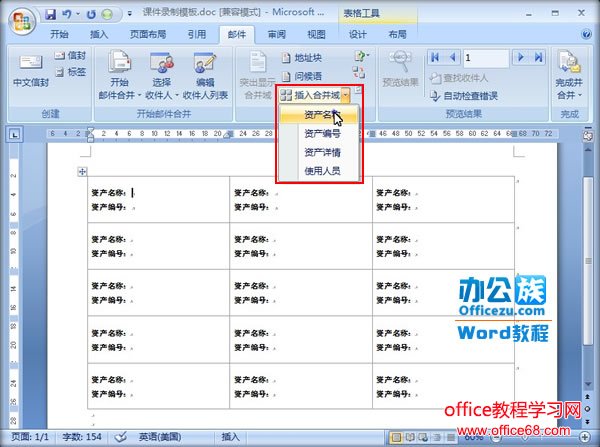
Task: Click the Save icon in quick access toolbar
Action: (x=50, y=15)
